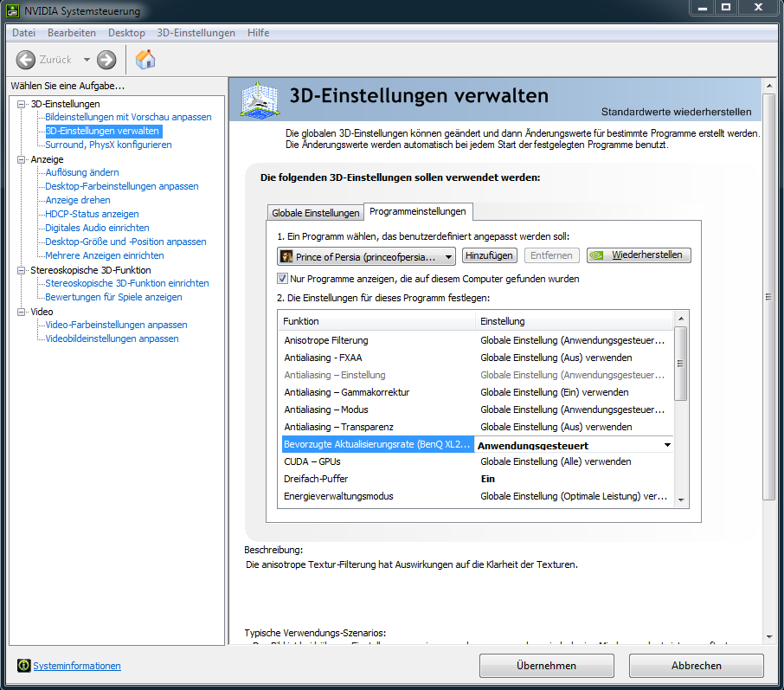Screen dimensions: 784x690
Task: Collapse the 3D-Einstellungen tree node
Action: [x=22, y=104]
